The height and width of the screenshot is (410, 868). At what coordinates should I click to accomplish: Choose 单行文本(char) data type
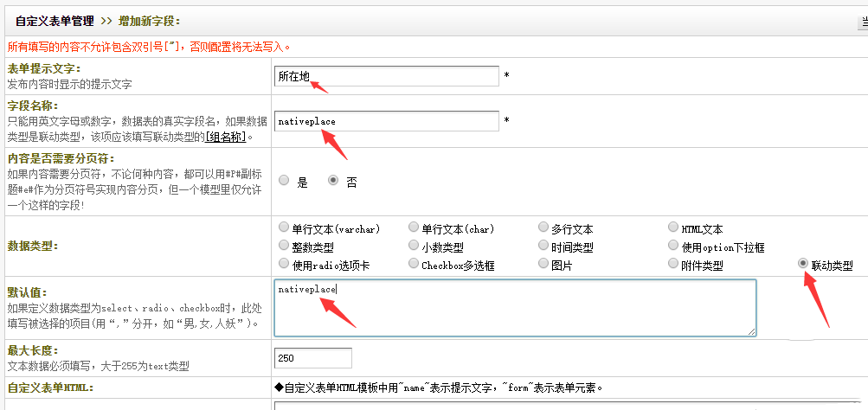point(414,227)
